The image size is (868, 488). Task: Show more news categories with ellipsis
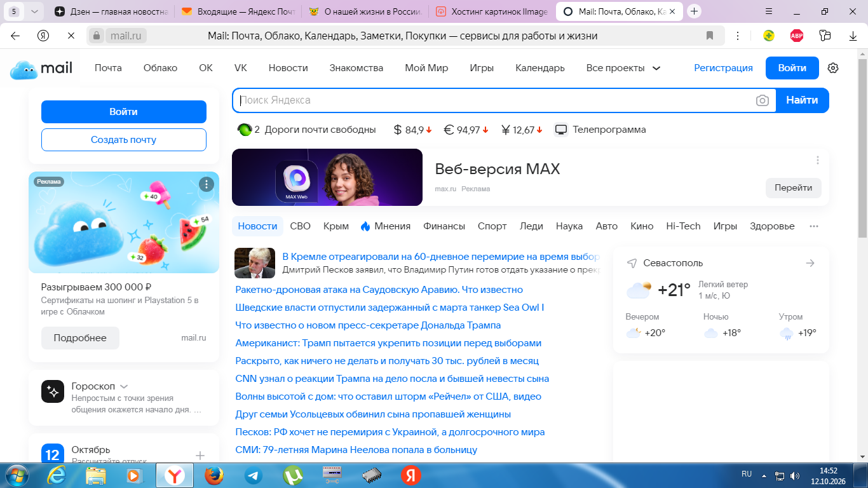point(814,226)
